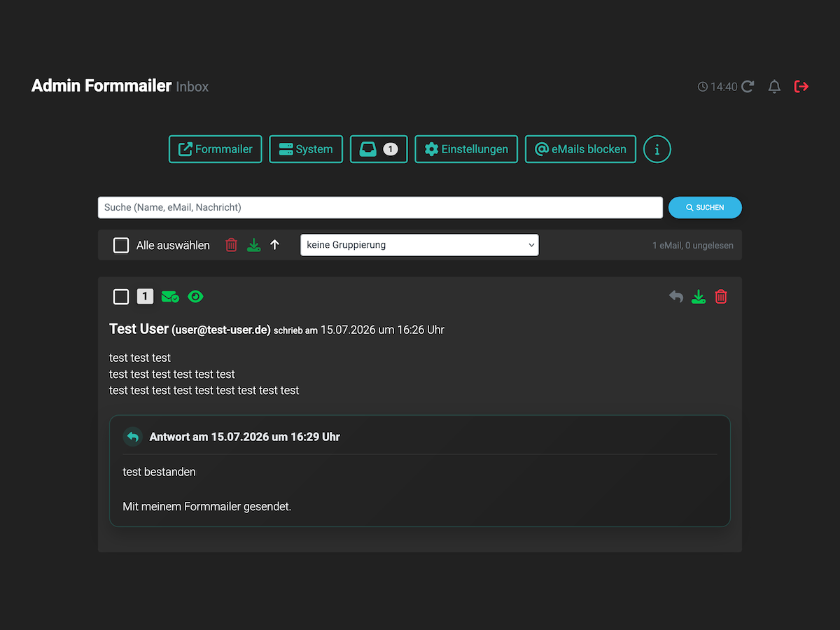Open the keine Gruppierung dropdown
The height and width of the screenshot is (630, 840).
pyautogui.click(x=419, y=245)
